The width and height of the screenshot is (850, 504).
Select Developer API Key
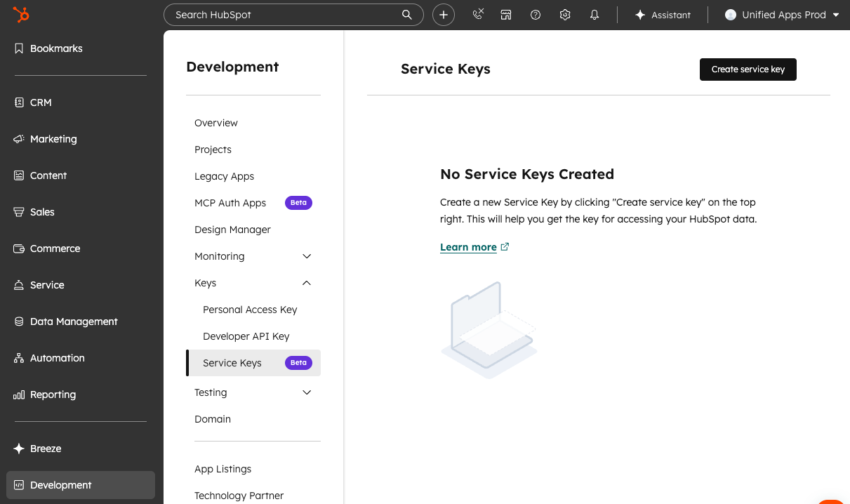[x=246, y=336]
